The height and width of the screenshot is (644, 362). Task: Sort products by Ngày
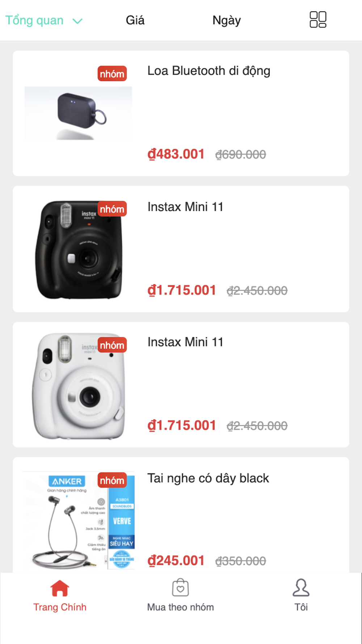click(227, 20)
